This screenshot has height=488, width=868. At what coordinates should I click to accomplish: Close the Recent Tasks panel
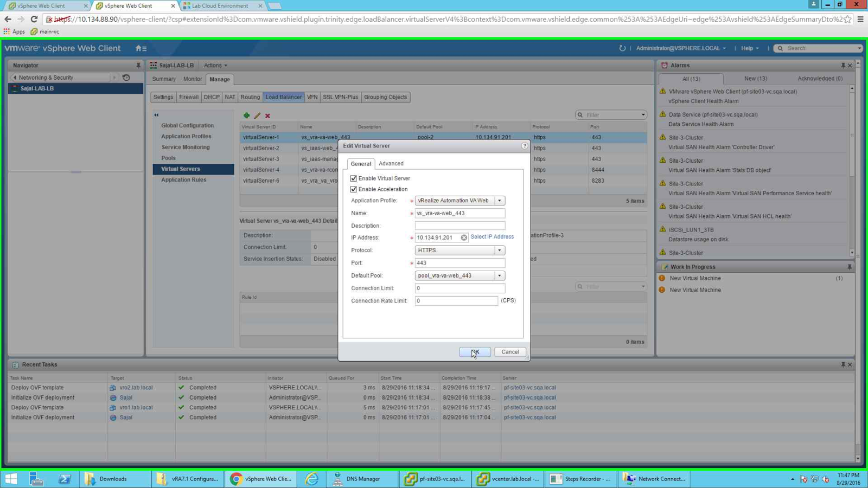coord(850,365)
